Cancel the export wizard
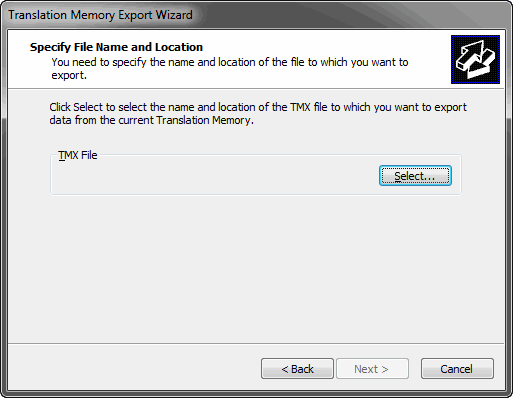Image resolution: width=513 pixels, height=398 pixels. (x=457, y=369)
